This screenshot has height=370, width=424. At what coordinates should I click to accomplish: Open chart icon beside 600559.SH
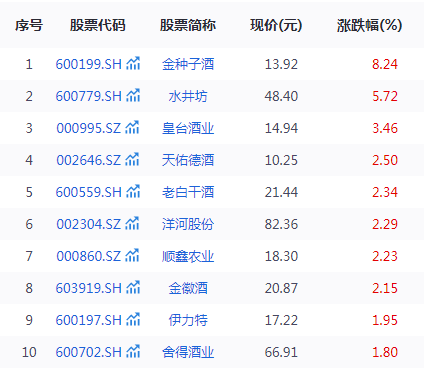(x=133, y=191)
